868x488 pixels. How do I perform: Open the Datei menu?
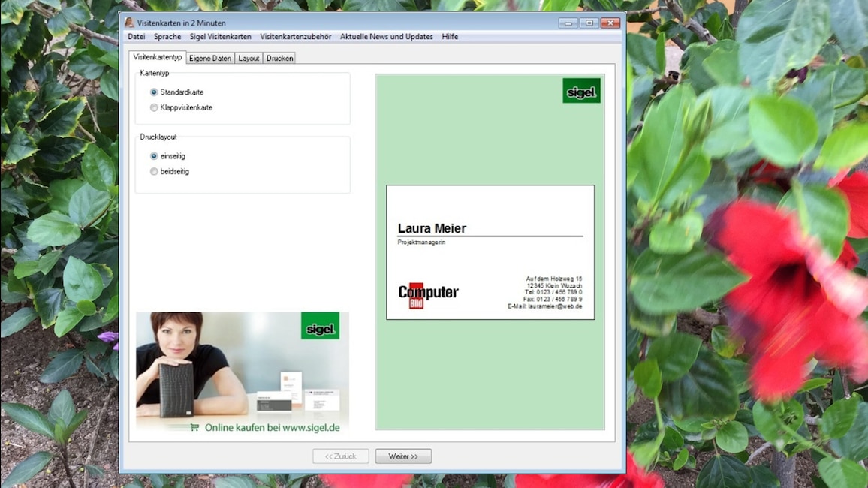pyautogui.click(x=136, y=36)
